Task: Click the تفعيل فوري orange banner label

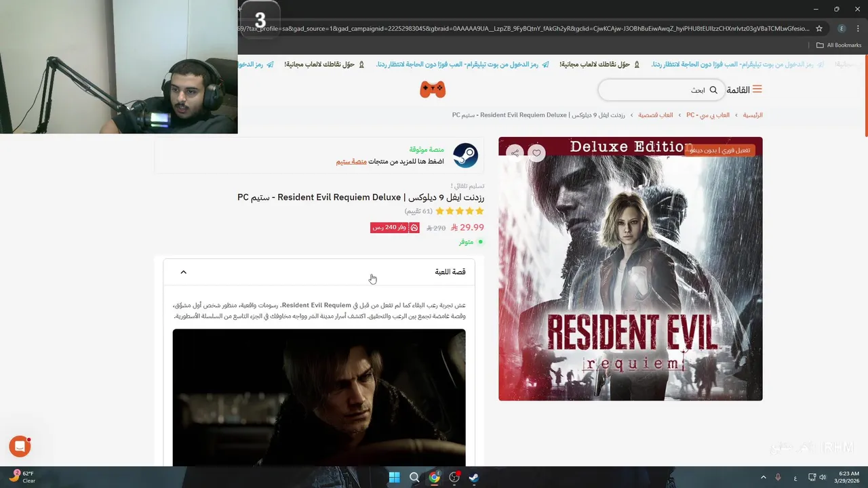Action: [x=719, y=150]
